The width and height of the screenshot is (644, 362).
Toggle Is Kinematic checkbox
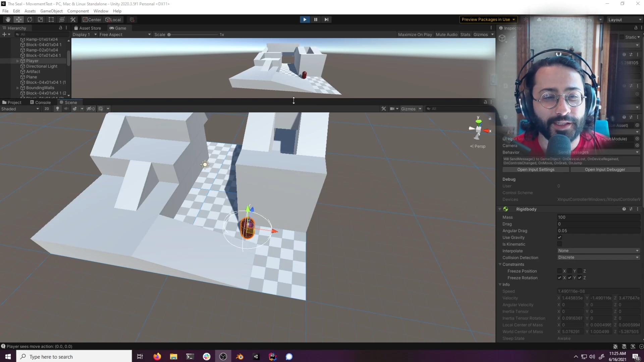(x=559, y=244)
